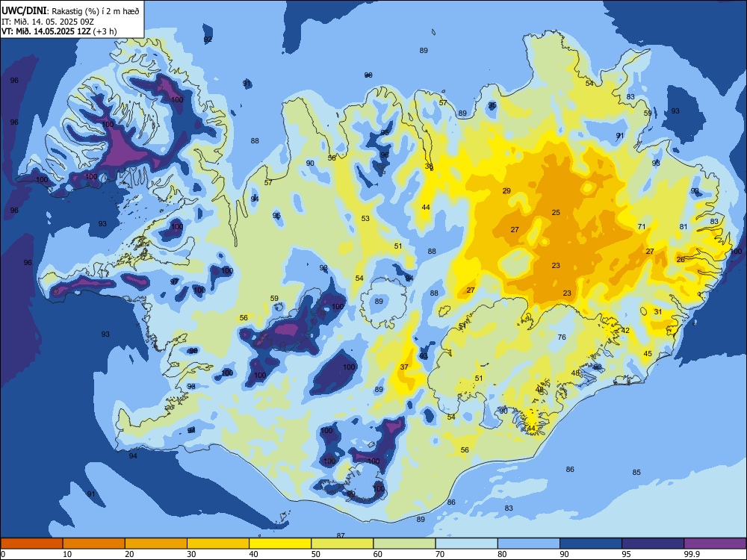Viewport: 747px width, 560px height.
Task: Pick the pale green 60–70 legend swatch
Action: click(x=404, y=544)
